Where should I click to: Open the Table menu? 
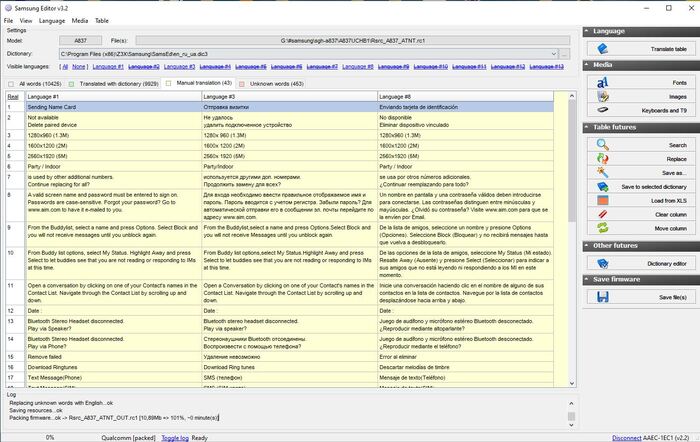point(102,21)
